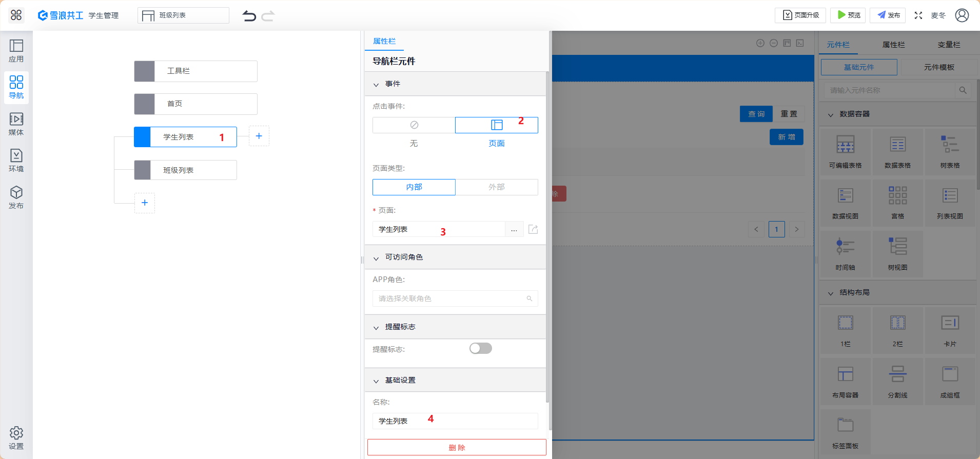Click the 雪浪共工 logo

[x=61, y=15]
